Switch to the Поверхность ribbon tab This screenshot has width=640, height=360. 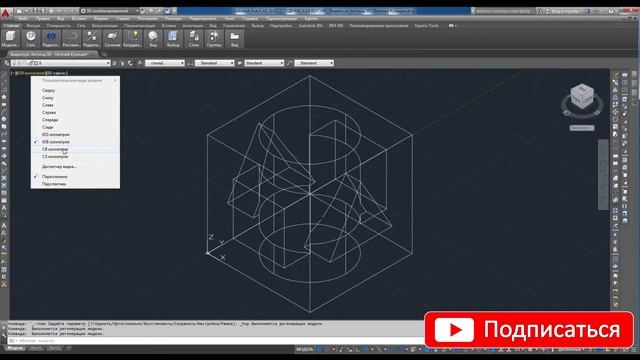tap(58, 25)
